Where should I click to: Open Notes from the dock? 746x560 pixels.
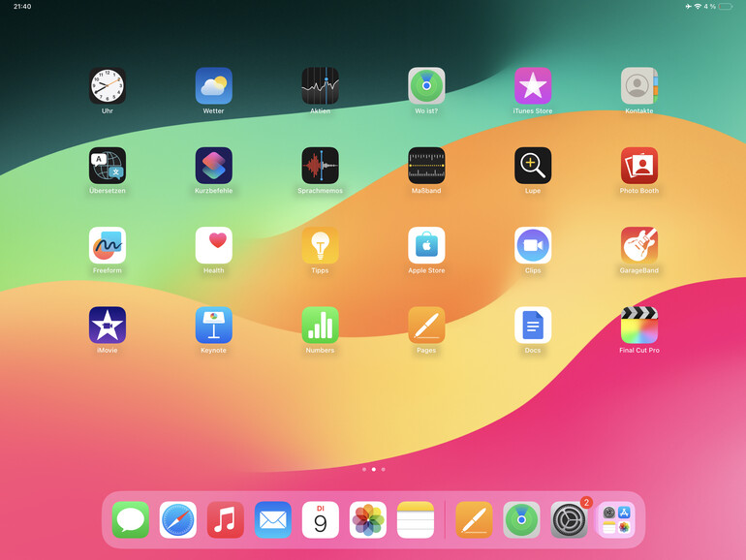[416, 519]
